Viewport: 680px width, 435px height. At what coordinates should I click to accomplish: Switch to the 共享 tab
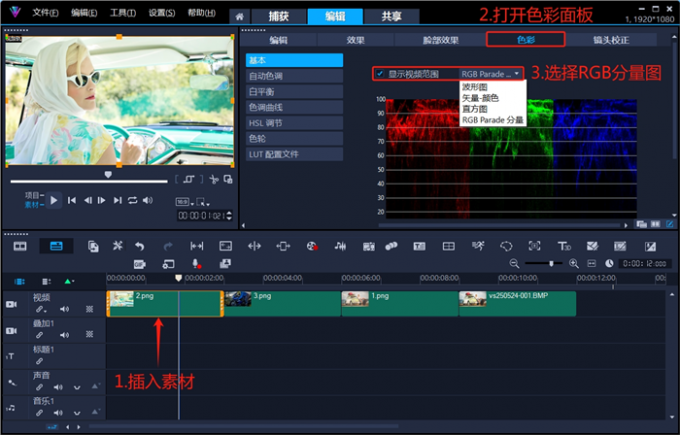pos(392,16)
